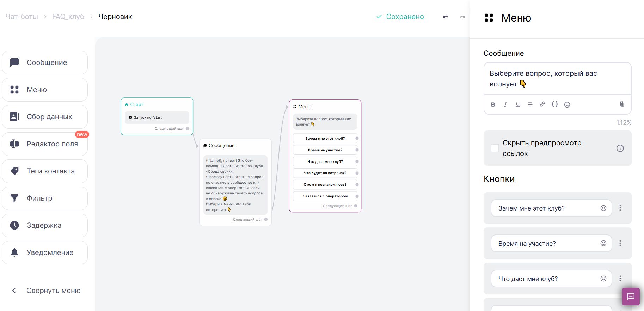Viewport: 644px width, 311px height.
Task: Insert variable using curly braces icon
Action: (x=555, y=104)
